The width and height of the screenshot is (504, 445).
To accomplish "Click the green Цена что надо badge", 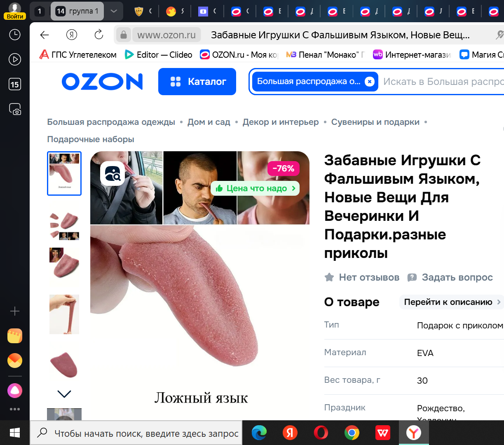I will coord(255,188).
